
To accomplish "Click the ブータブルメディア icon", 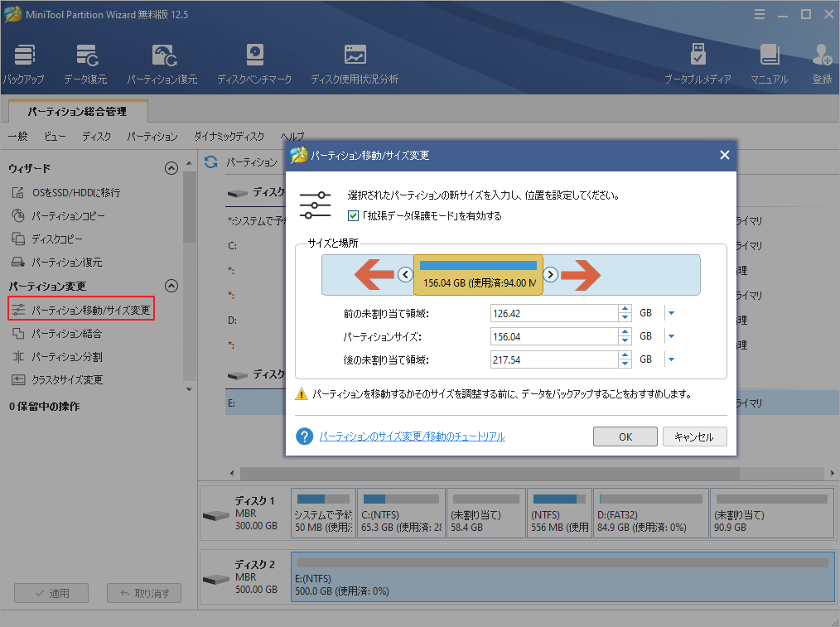I will pos(698,62).
